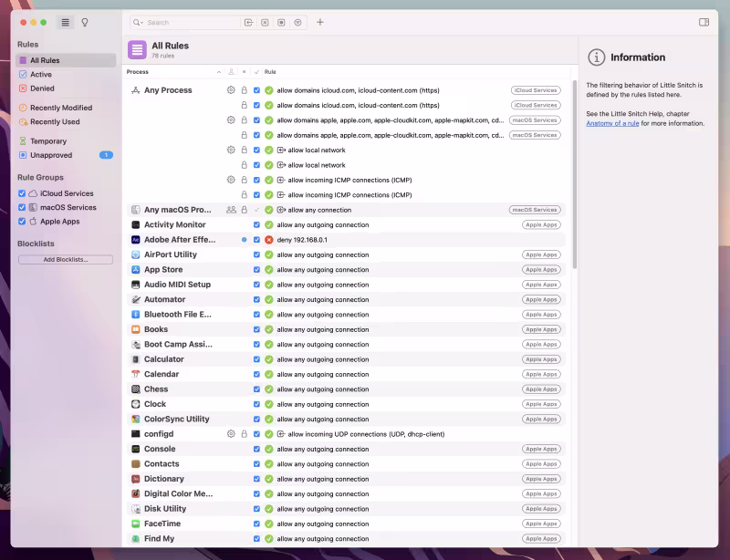The width and height of the screenshot is (730, 560).
Task: Click the plus icon to add a new rule
Action: [x=320, y=22]
